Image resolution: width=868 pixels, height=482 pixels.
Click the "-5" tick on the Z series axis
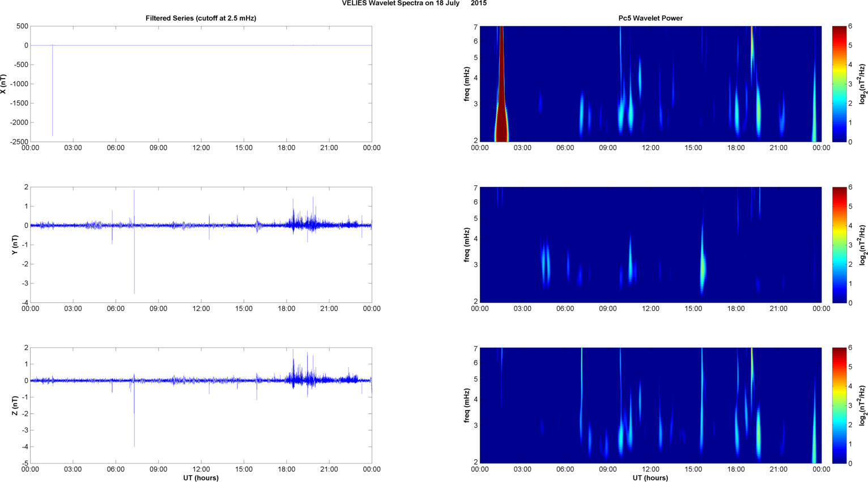click(25, 463)
